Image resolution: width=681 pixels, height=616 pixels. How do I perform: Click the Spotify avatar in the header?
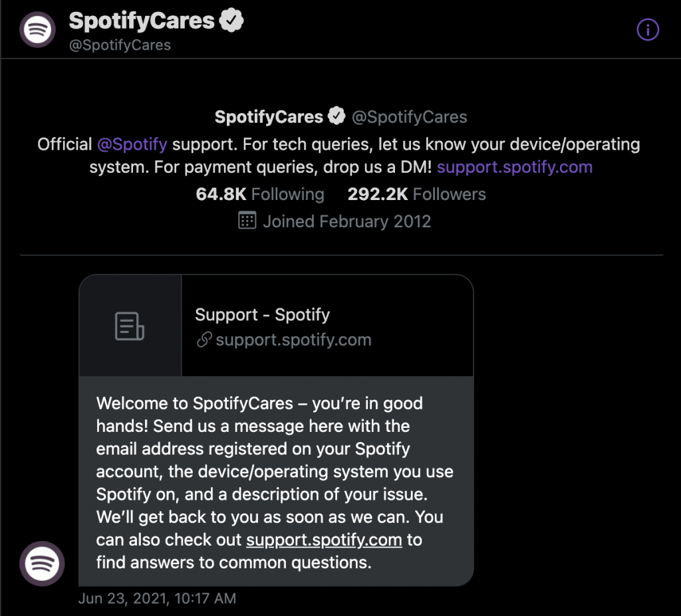click(37, 30)
